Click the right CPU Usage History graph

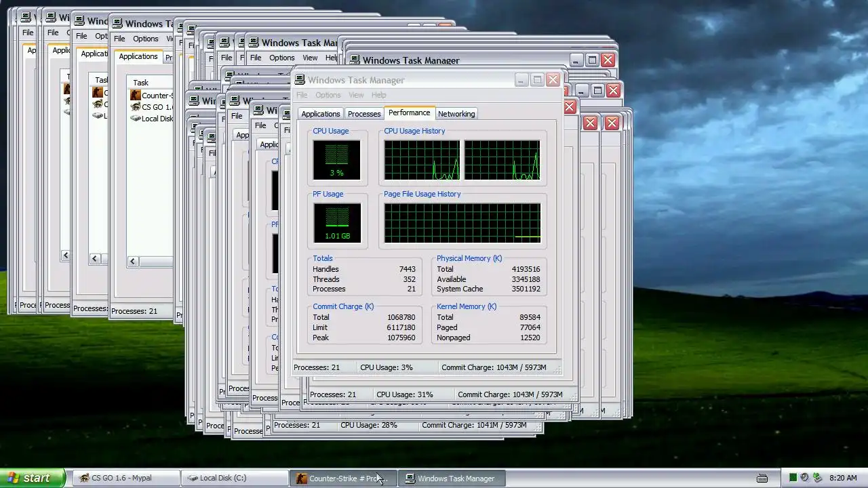coord(502,160)
